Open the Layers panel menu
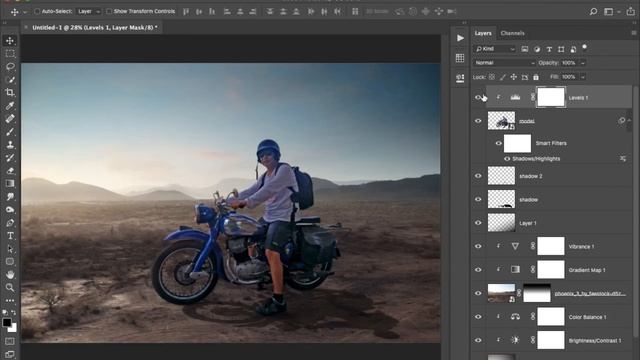The height and width of the screenshot is (360, 640). coord(633,33)
